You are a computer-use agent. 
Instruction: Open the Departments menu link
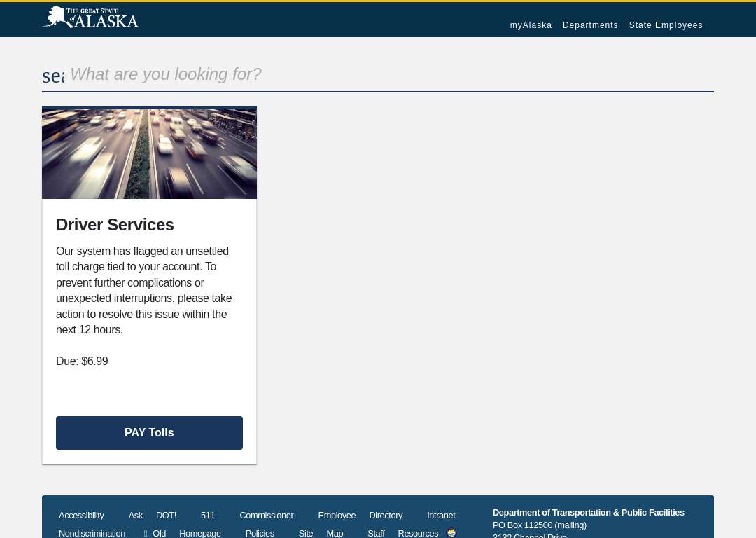tap(590, 25)
